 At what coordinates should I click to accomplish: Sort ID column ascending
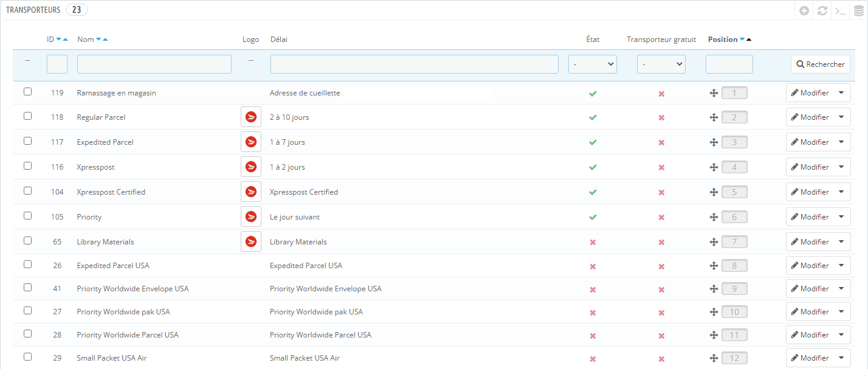click(65, 40)
